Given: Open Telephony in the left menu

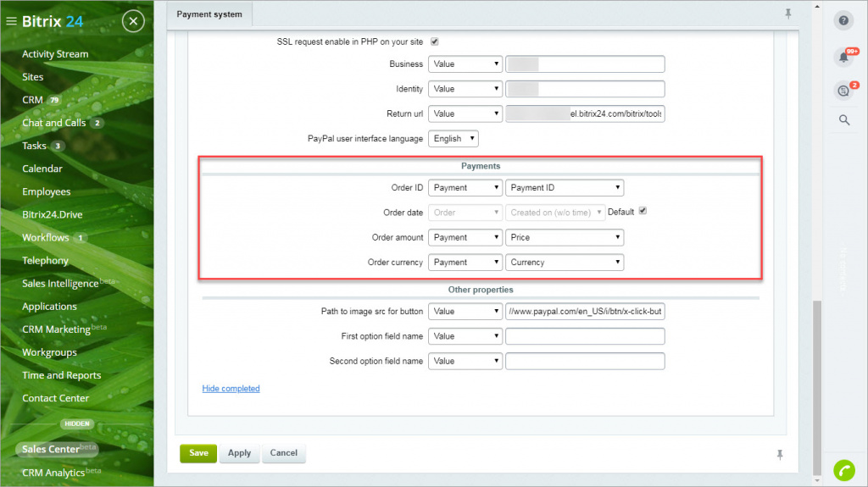Looking at the screenshot, I should coord(46,261).
